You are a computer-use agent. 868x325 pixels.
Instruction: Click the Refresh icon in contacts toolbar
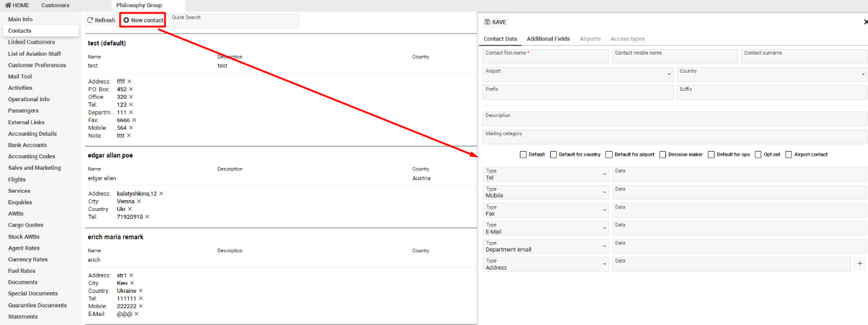click(x=90, y=20)
